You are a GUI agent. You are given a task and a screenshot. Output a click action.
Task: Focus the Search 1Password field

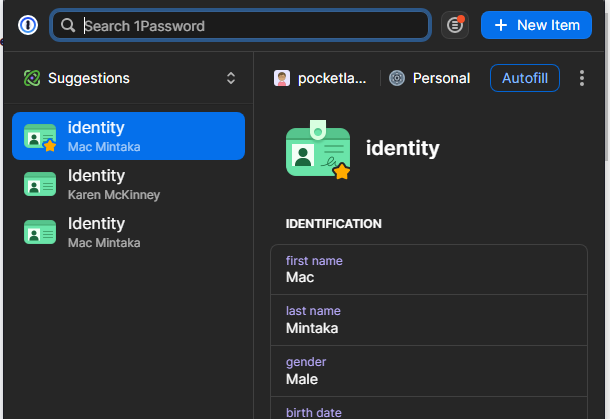[240, 25]
